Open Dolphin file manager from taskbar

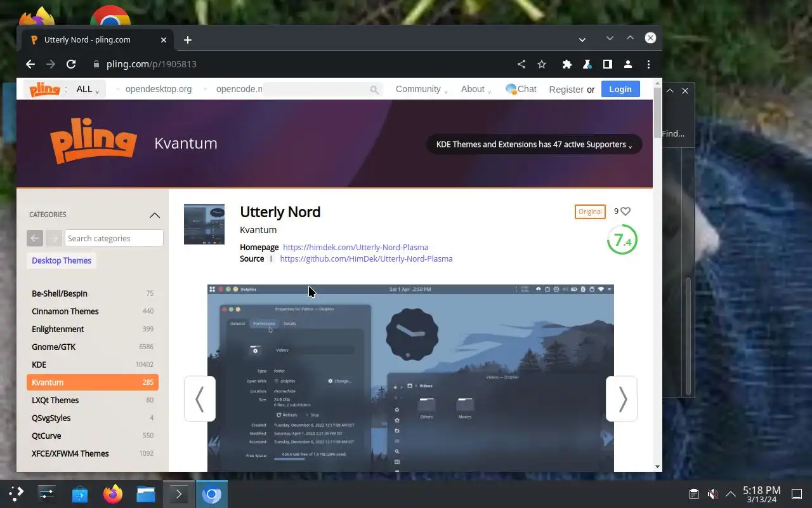click(x=146, y=493)
